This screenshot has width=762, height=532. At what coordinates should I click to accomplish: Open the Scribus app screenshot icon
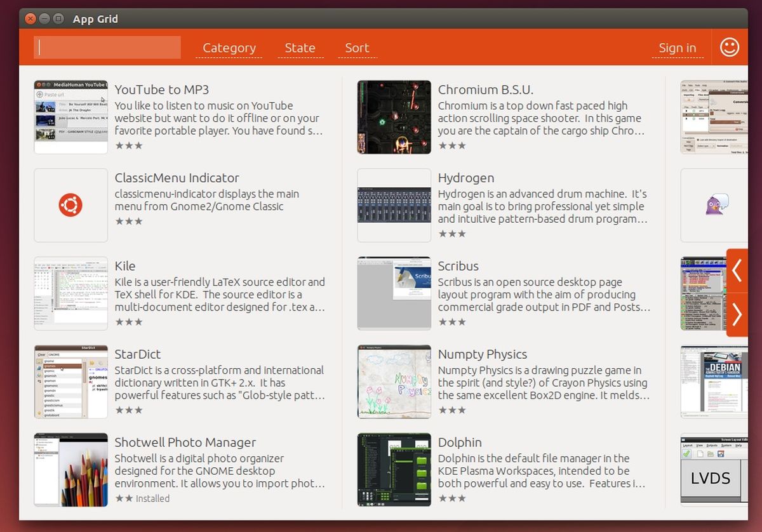point(394,293)
